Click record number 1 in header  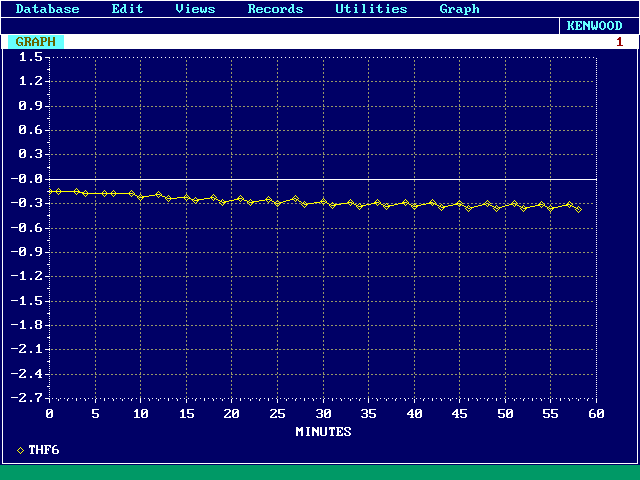coord(619,42)
